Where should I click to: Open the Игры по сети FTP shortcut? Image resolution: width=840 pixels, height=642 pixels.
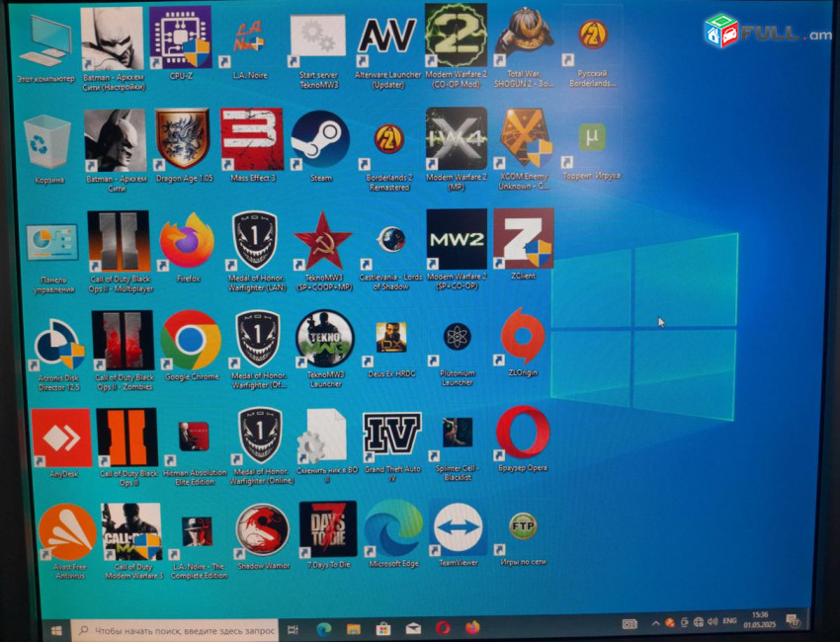[x=523, y=525]
